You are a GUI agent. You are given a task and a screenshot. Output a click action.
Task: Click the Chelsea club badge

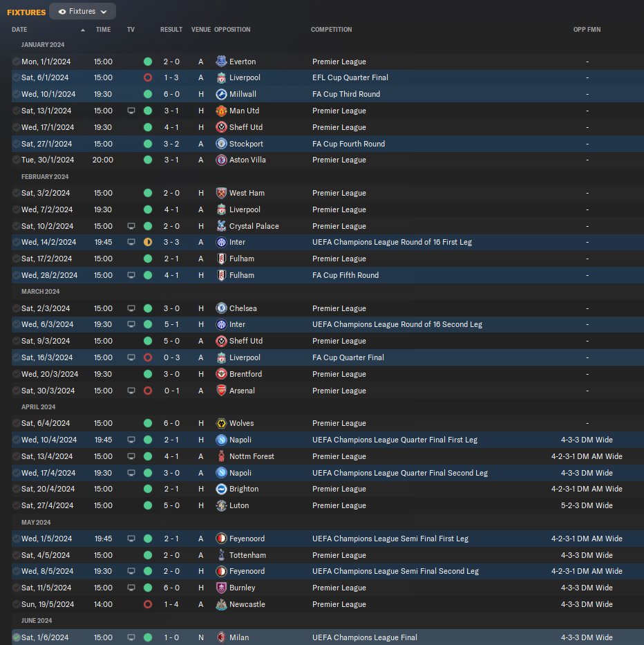click(221, 308)
